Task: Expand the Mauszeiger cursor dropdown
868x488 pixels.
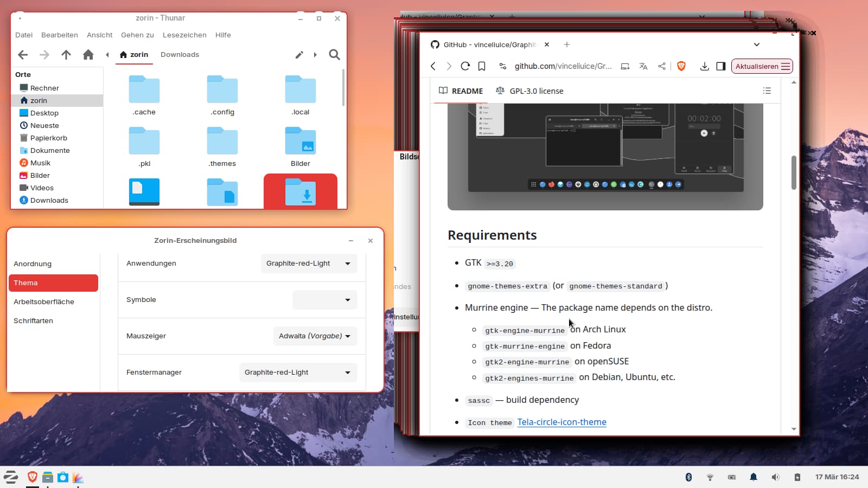Action: [x=315, y=336]
